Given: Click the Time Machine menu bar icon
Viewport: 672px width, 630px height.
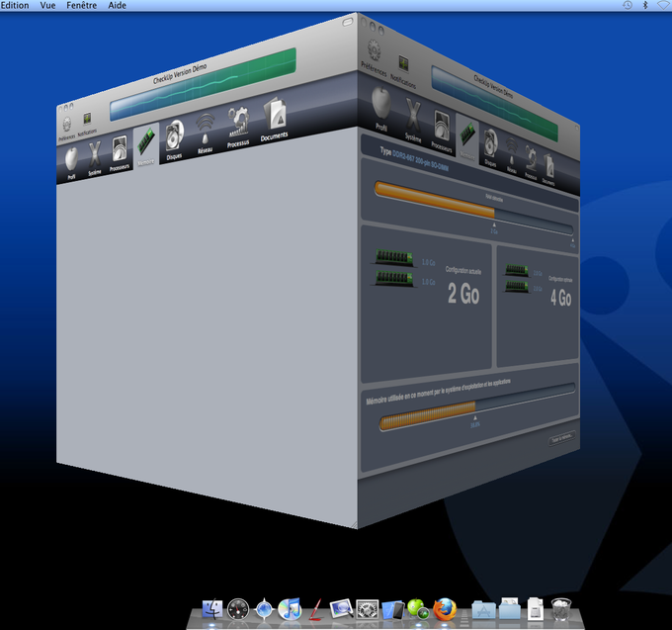Looking at the screenshot, I should (x=627, y=5).
